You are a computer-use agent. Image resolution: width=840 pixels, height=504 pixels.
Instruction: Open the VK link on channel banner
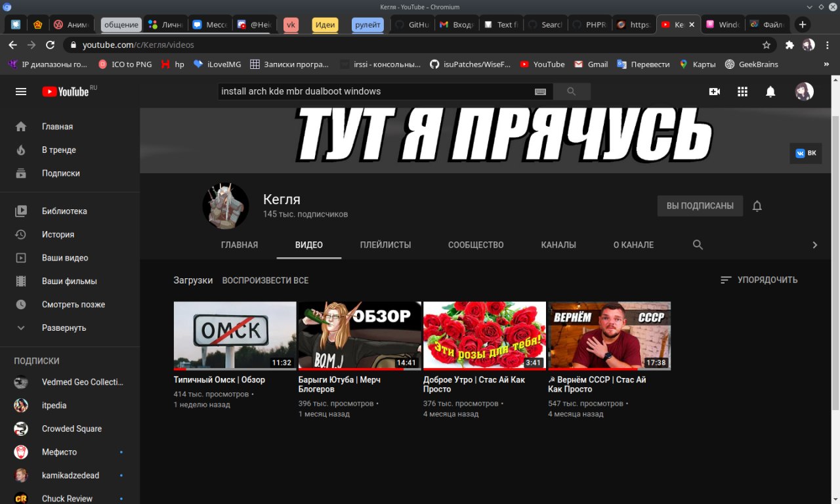[x=806, y=153]
